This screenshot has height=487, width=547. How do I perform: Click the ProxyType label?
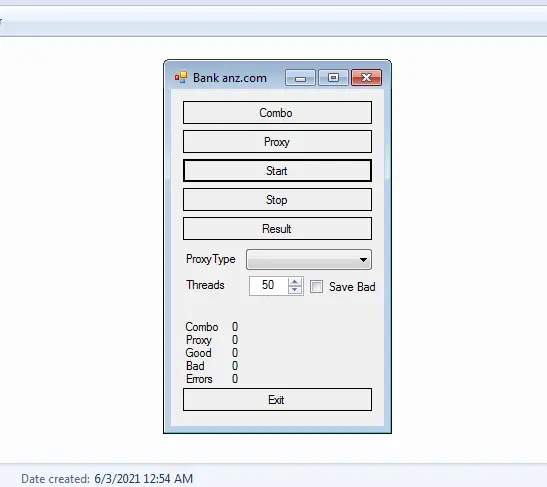pos(211,259)
